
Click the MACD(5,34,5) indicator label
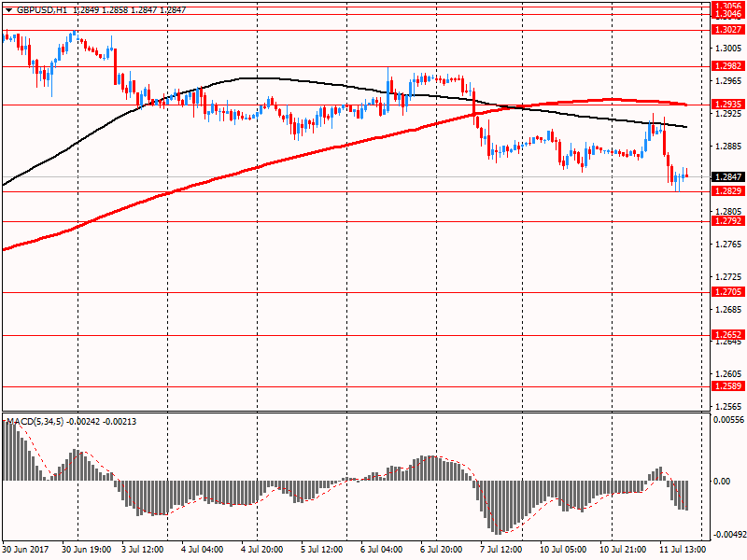tap(35, 422)
